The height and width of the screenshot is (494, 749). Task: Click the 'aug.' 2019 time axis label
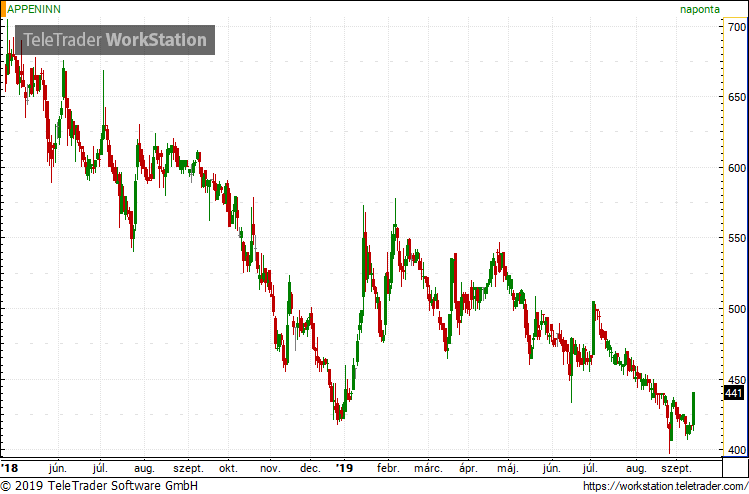(636, 468)
